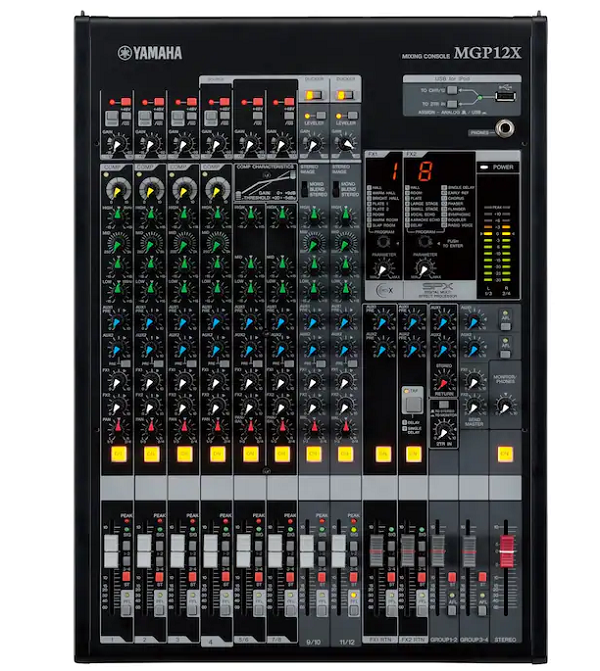The width and height of the screenshot is (600, 671).
Task: Toggle the channel 4 ON button
Action: [217, 454]
